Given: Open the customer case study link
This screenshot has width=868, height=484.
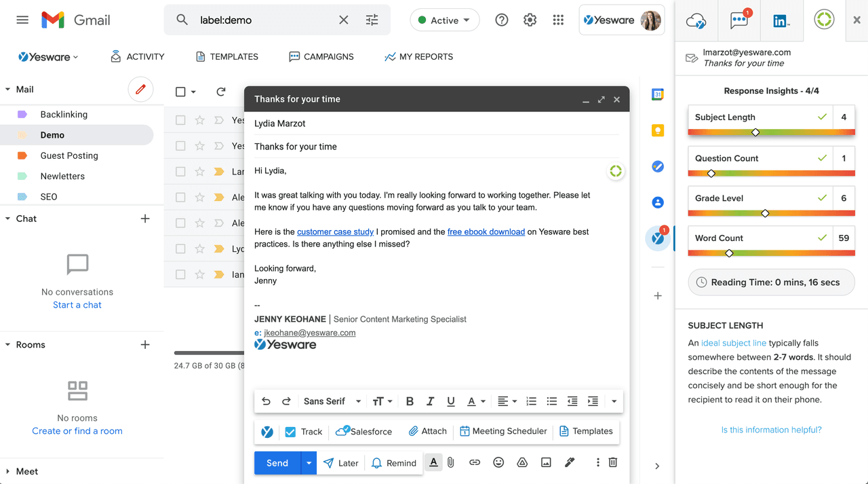Looking at the screenshot, I should [335, 231].
